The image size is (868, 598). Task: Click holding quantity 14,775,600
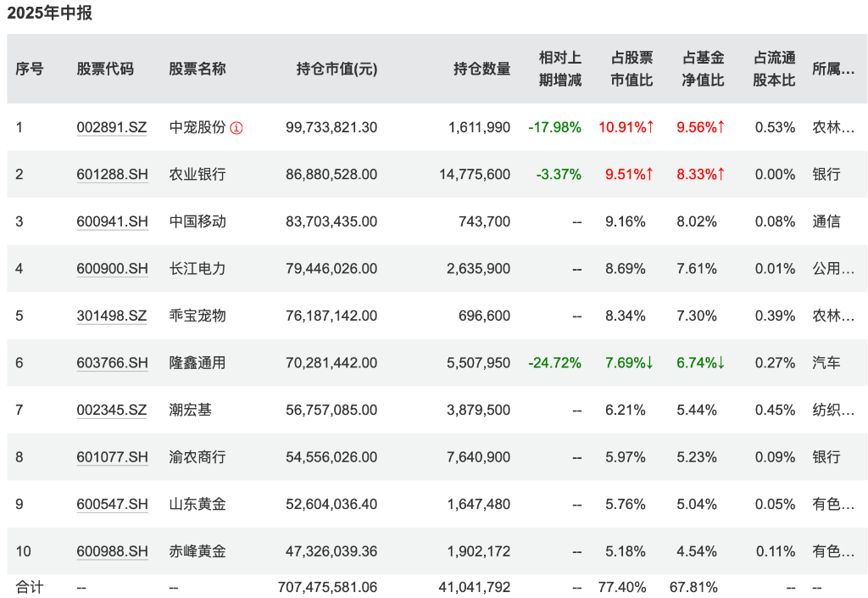[475, 175]
